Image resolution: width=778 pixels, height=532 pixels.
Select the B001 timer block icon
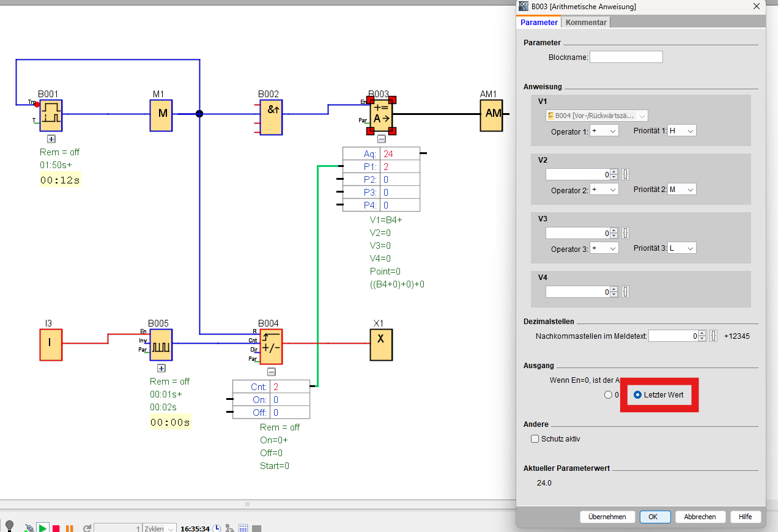click(x=51, y=116)
